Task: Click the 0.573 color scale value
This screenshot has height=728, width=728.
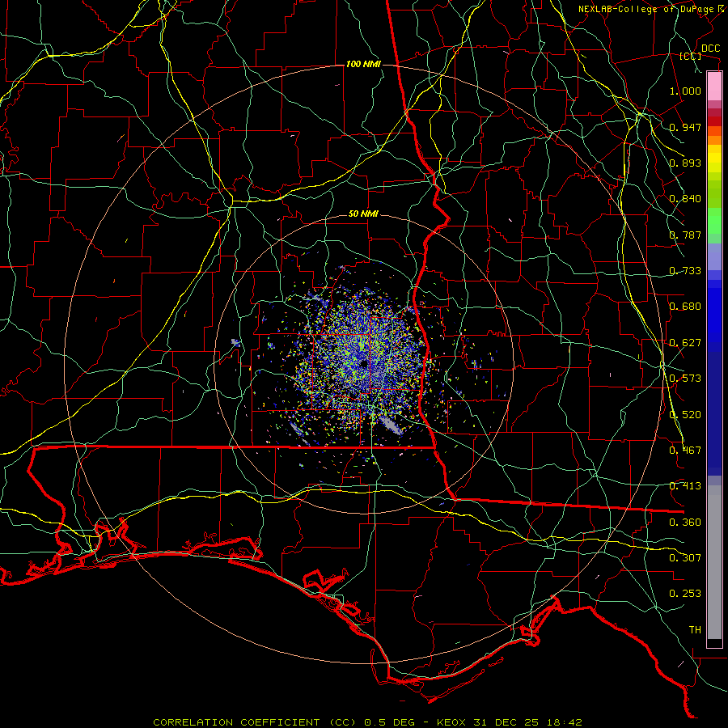Action: [x=685, y=379]
